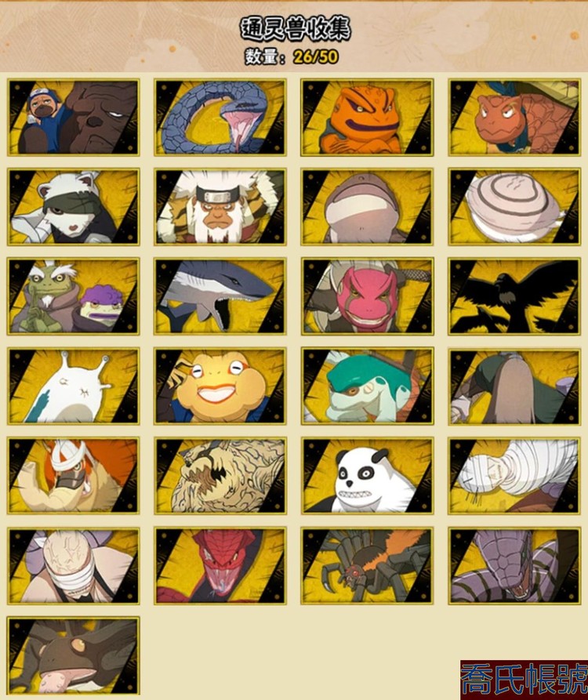The image size is (588, 700).
Task: Select the shark summon card
Action: pyautogui.click(x=220, y=296)
